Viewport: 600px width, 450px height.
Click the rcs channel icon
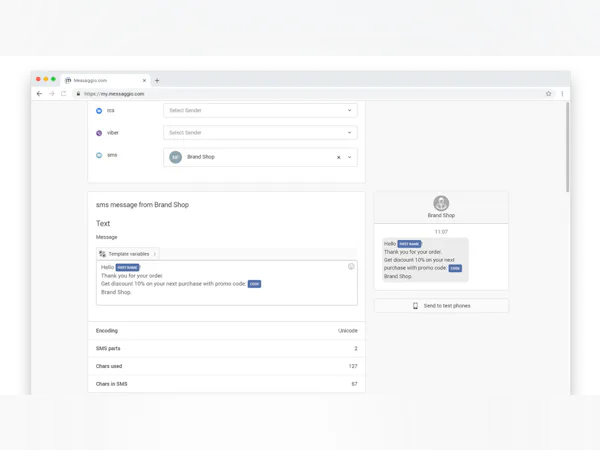coord(99,111)
